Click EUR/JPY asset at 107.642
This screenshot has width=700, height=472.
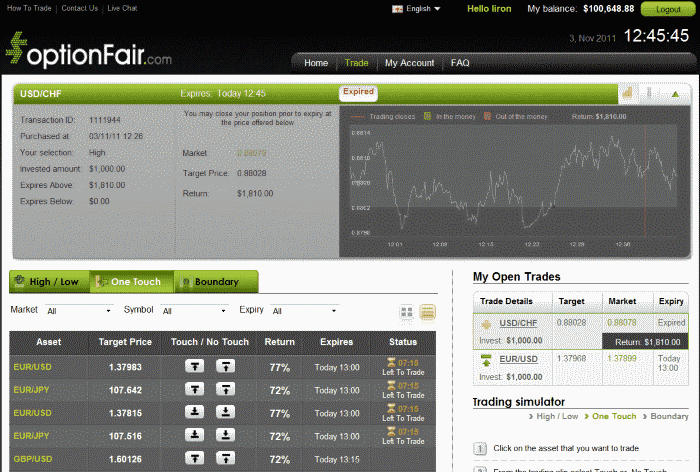point(31,390)
